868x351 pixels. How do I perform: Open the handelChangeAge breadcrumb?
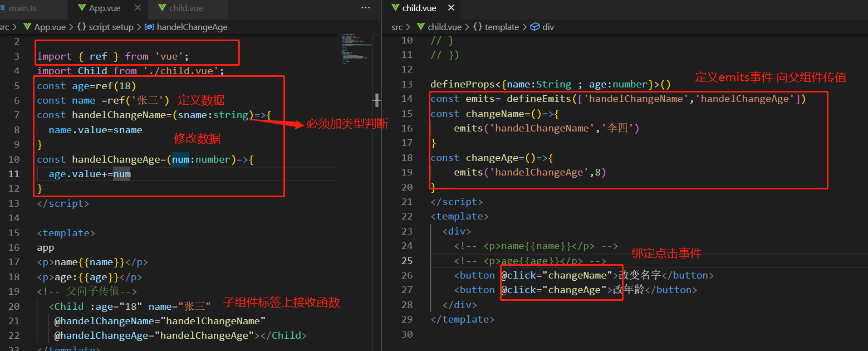point(192,27)
